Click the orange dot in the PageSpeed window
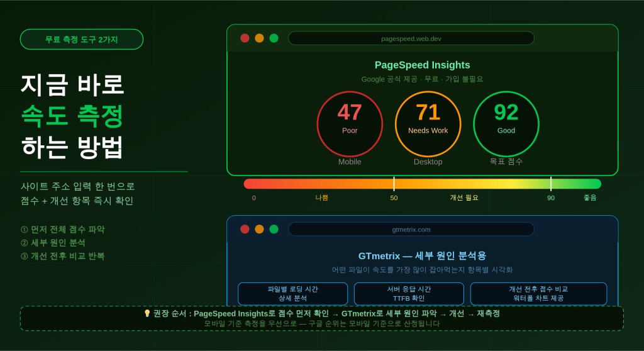Viewport: 644px width, 351px height. pos(259,38)
